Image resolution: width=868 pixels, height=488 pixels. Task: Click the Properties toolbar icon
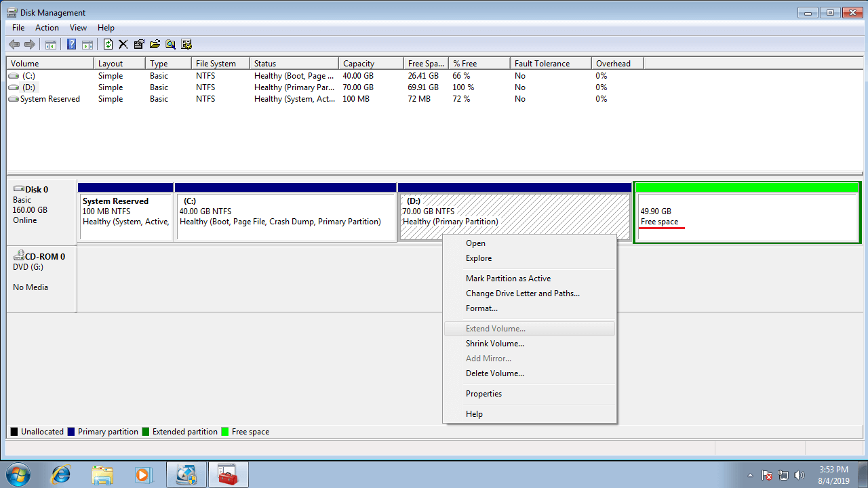click(139, 45)
